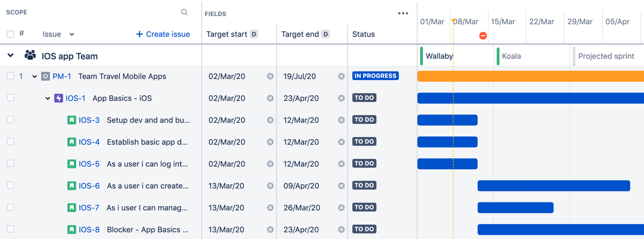Open the Target start D date badge
The width and height of the screenshot is (644, 239).
point(254,34)
